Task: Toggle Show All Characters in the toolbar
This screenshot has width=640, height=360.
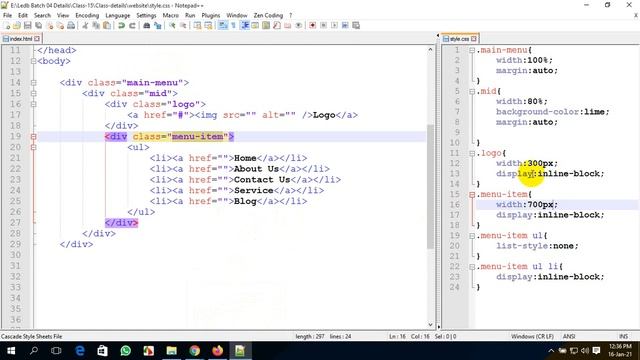Action: click(233, 25)
